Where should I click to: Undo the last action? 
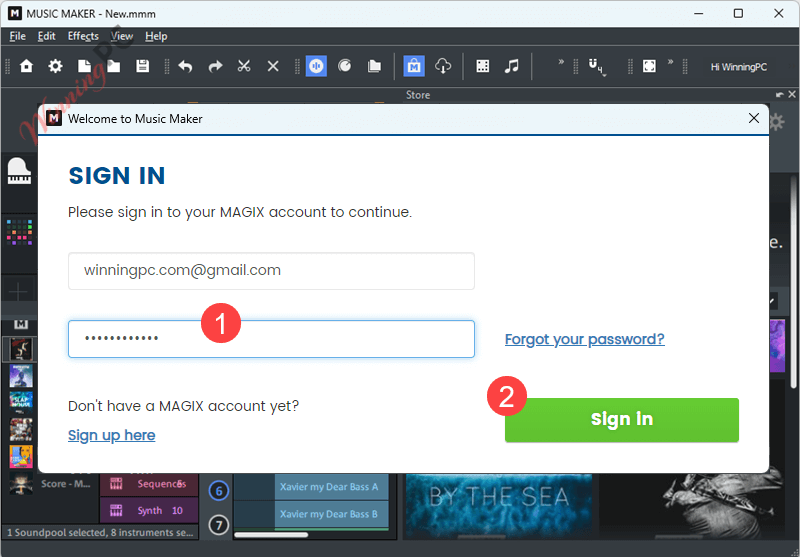pos(185,66)
